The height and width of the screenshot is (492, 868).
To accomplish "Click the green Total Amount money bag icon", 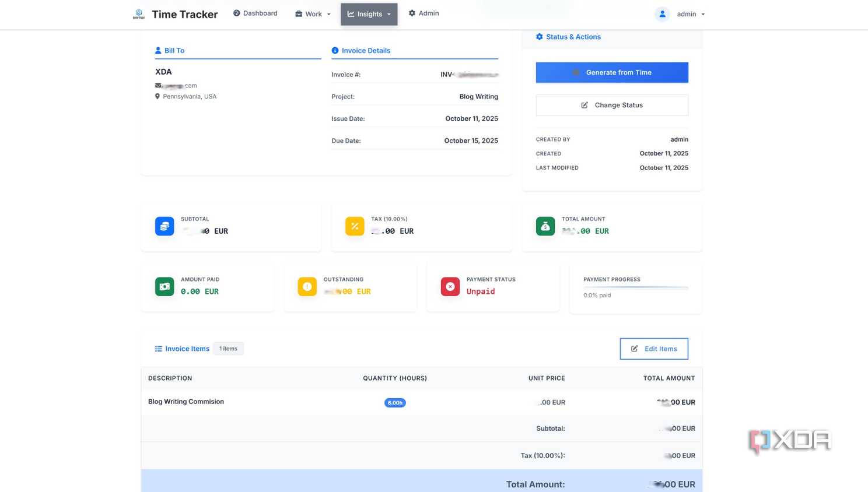I will pyautogui.click(x=545, y=226).
